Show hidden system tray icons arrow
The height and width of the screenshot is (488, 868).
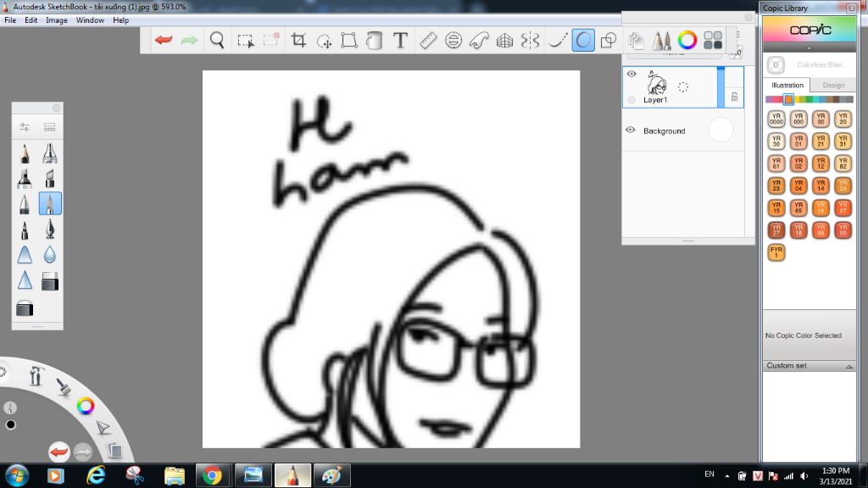726,476
